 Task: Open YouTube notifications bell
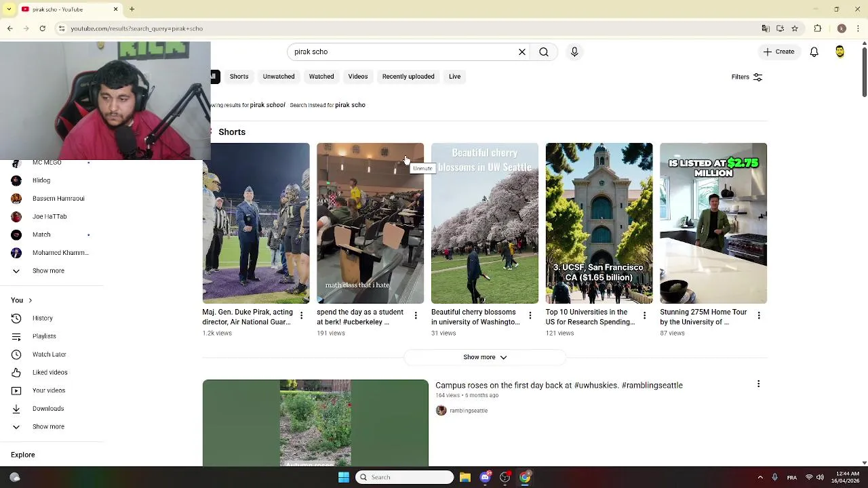coord(814,52)
